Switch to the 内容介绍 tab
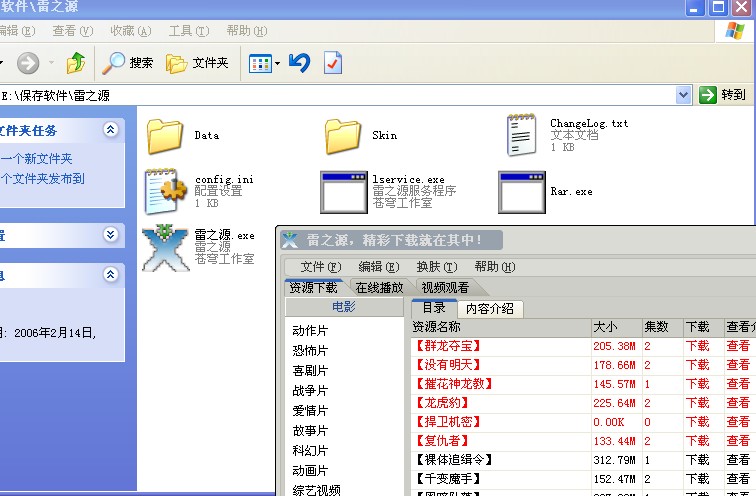Screen dimensions: 756x496 coord(489,308)
